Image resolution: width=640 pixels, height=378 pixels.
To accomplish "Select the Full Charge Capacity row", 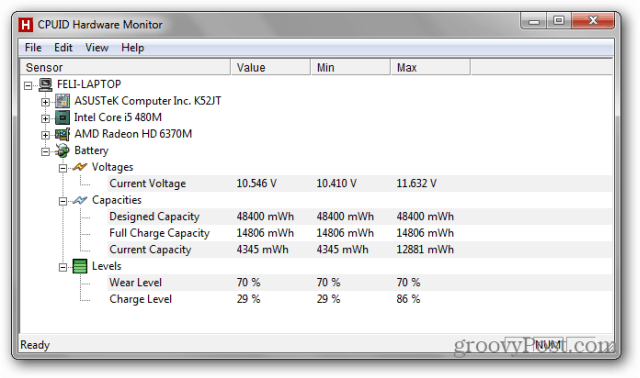I will (359, 233).
